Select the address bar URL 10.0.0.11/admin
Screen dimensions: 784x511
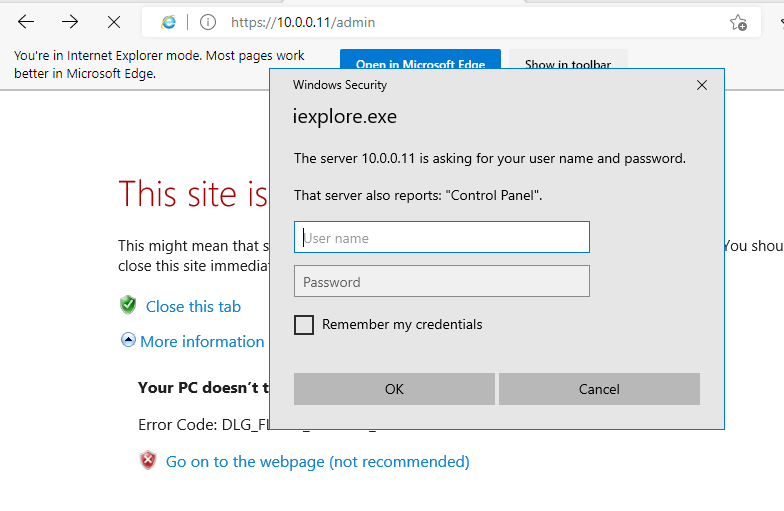[303, 22]
